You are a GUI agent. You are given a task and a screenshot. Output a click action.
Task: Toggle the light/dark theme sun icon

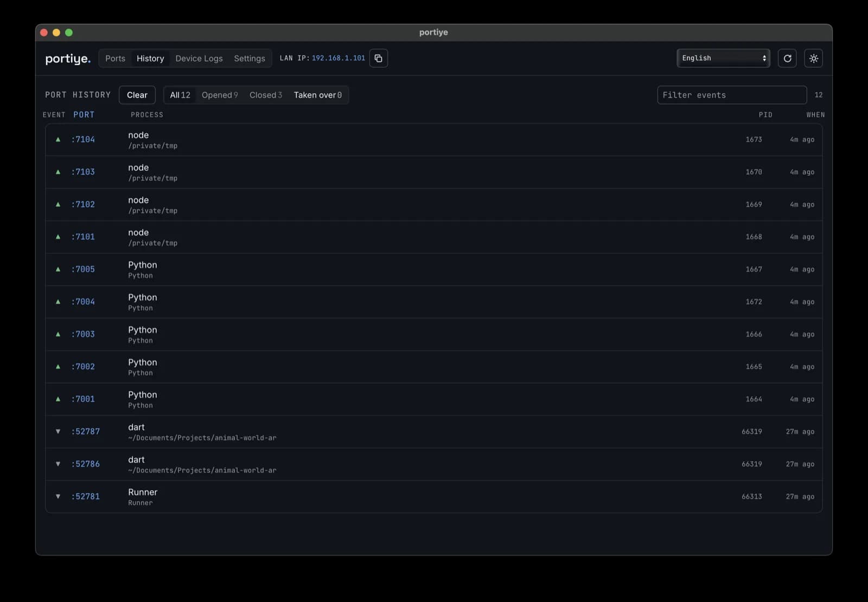click(x=813, y=58)
